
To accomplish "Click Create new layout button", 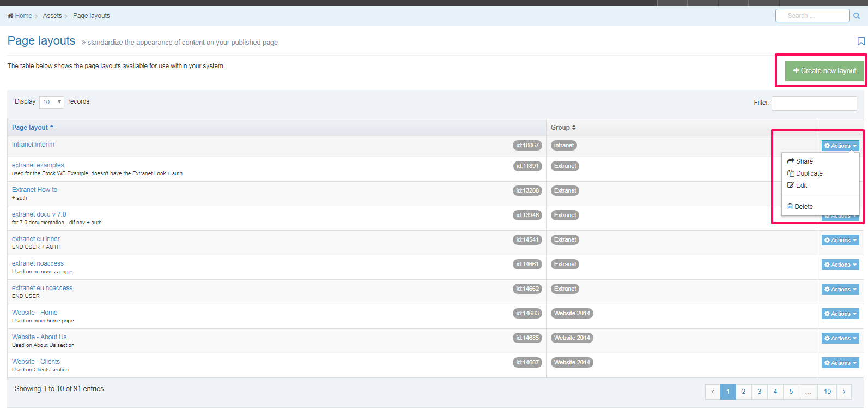I will pyautogui.click(x=824, y=71).
